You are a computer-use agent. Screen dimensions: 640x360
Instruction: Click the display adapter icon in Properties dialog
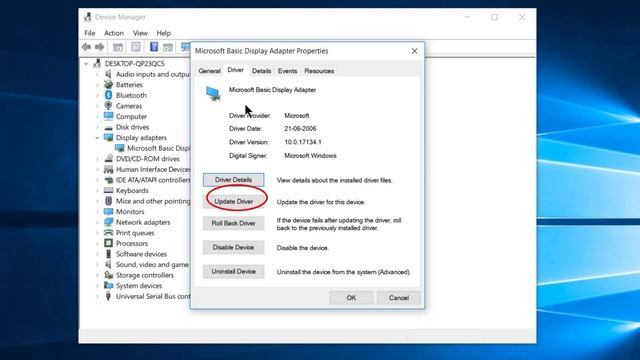tap(213, 93)
